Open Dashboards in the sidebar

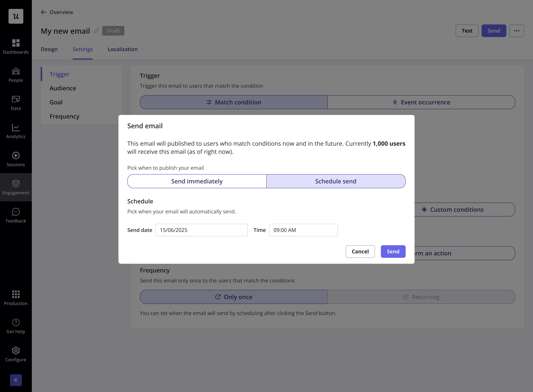point(16,47)
